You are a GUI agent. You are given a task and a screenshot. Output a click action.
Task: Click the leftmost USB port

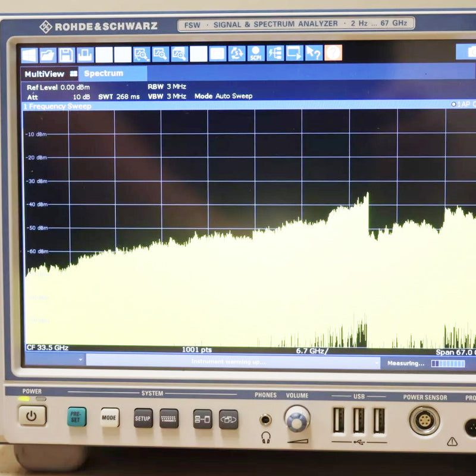click(339, 420)
